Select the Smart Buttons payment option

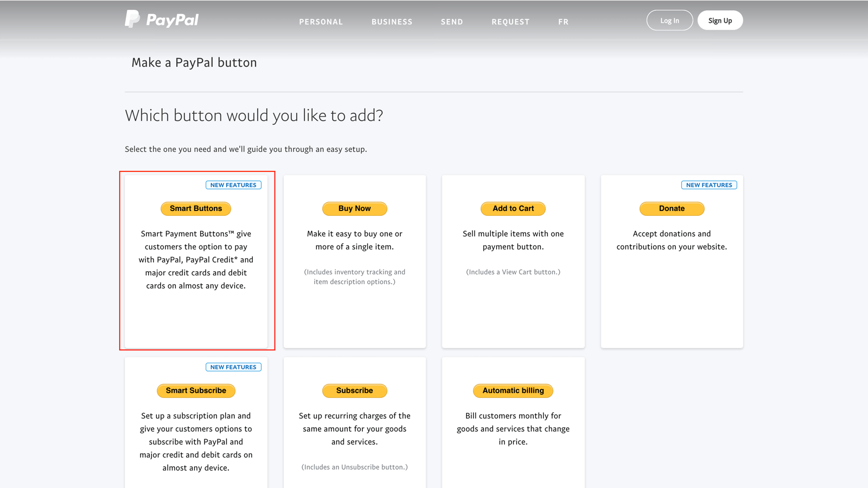(195, 208)
